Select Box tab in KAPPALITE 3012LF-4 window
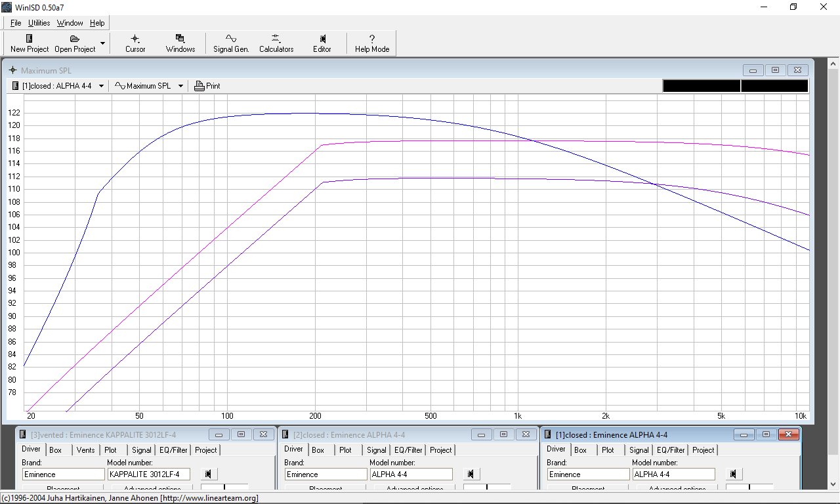 tap(56, 450)
